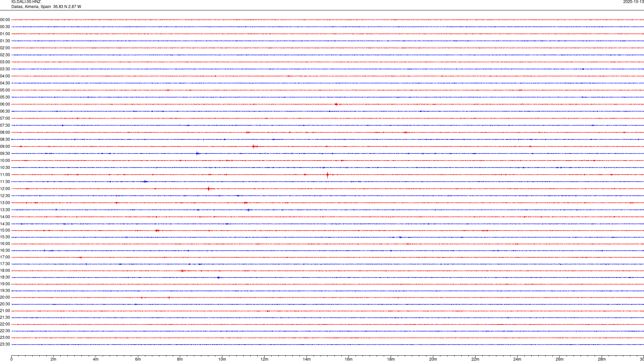The width and height of the screenshot is (644, 362).
Task: Click the 10m axis tick label
Action: [x=222, y=359]
